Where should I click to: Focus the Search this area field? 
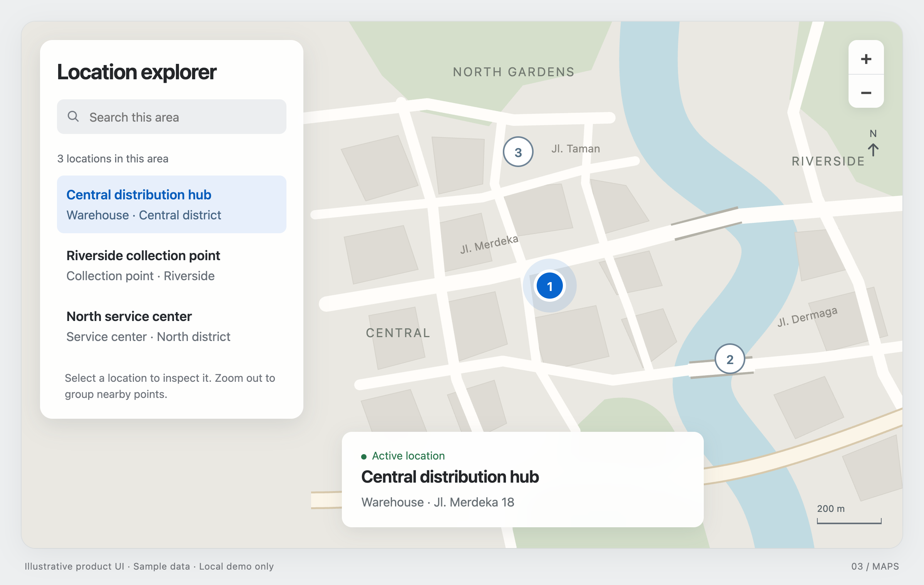(172, 117)
